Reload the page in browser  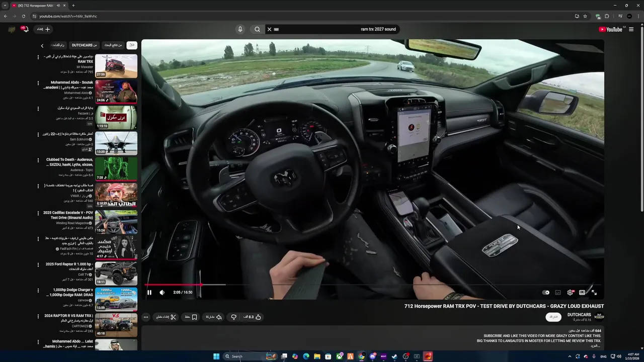[23, 16]
